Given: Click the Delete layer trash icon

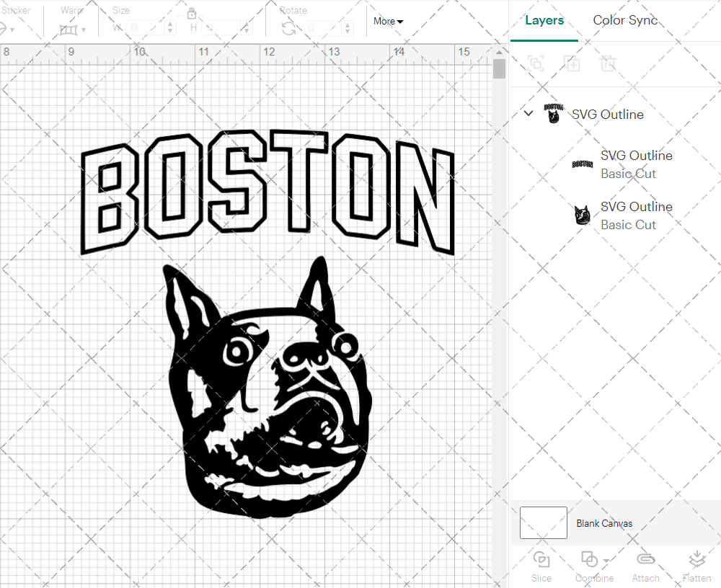Looking at the screenshot, I should click(609, 63).
